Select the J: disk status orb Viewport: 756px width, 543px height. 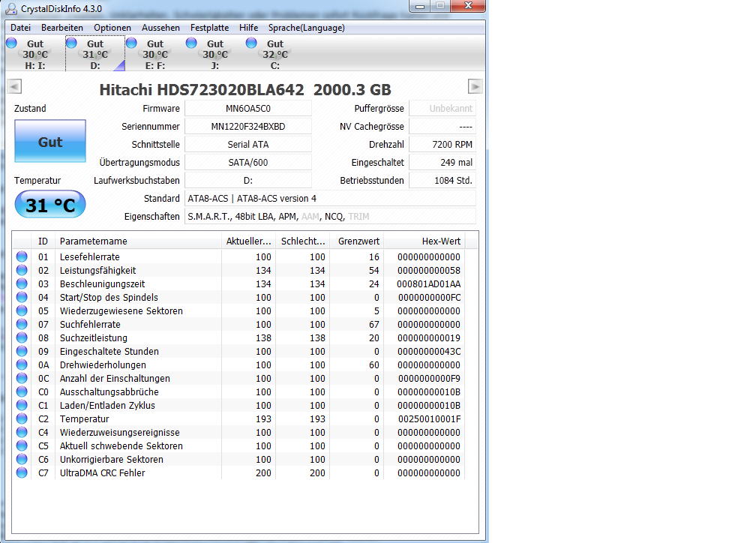pos(191,43)
